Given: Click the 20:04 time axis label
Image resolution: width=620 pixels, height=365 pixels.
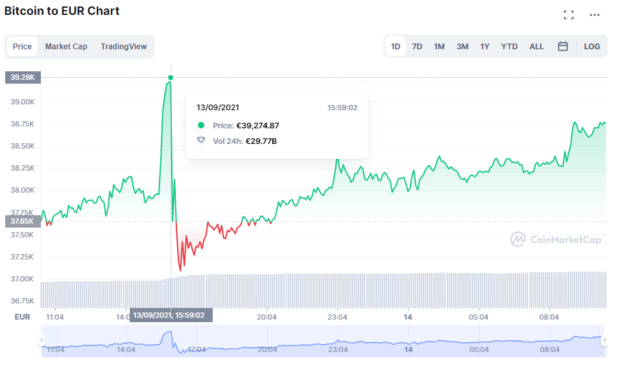Looking at the screenshot, I should tap(267, 317).
